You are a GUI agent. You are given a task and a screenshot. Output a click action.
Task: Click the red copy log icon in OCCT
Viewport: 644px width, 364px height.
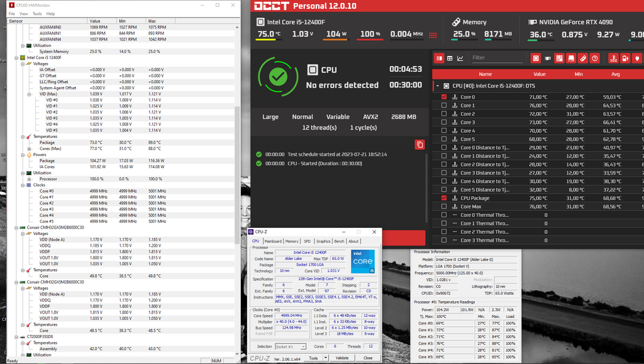[419, 144]
